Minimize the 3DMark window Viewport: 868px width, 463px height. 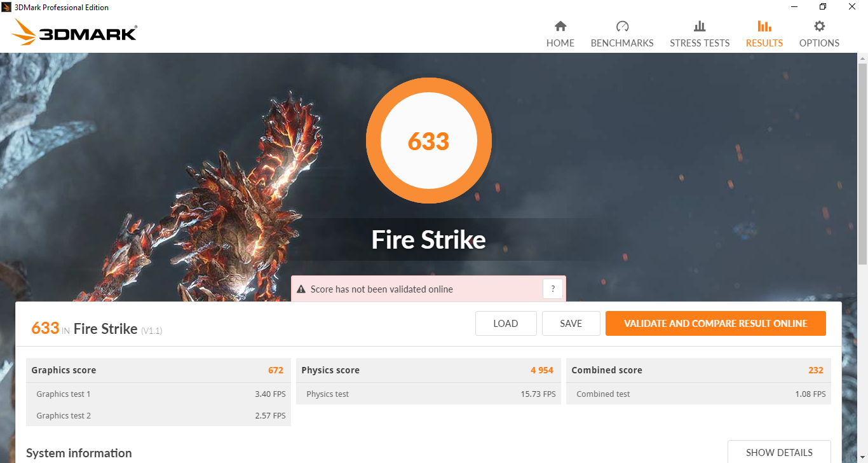click(x=794, y=7)
